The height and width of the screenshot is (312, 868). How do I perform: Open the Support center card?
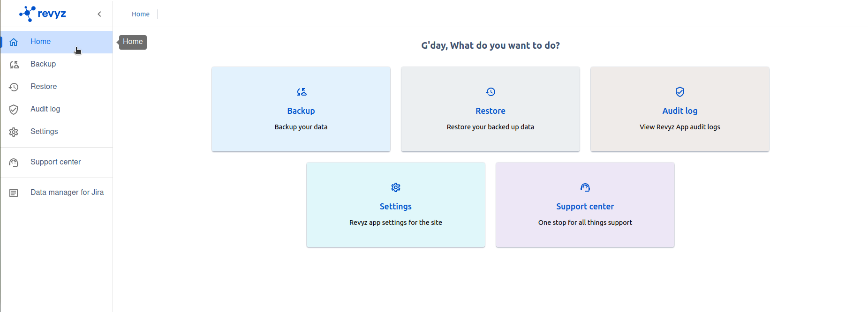coord(585,205)
